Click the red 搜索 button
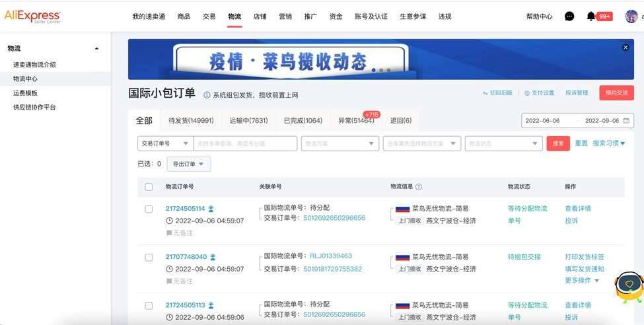This screenshot has width=644, height=325. point(558,143)
